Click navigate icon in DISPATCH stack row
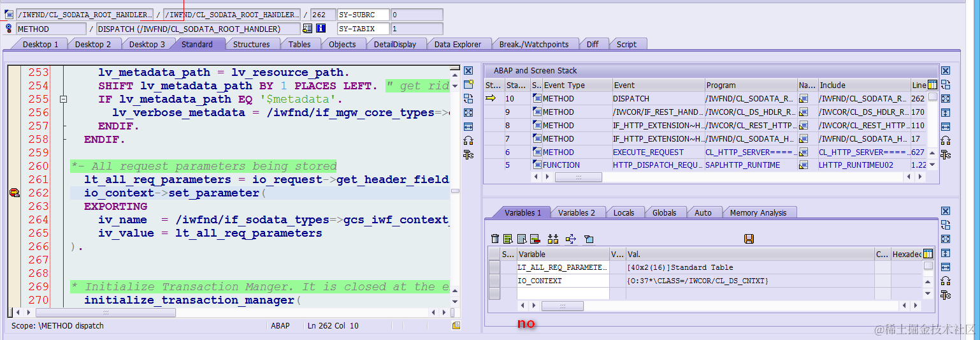 803,98
